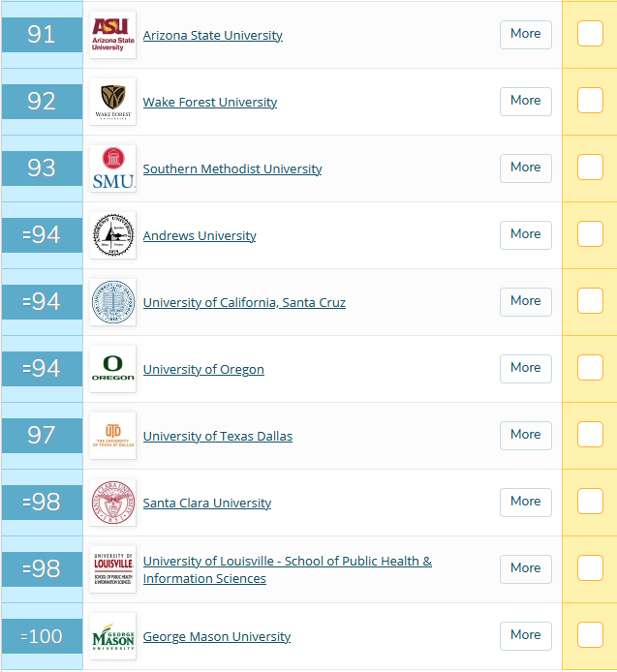Open University of Louisville School of Public Health link
Viewport: 617px width, 672px height.
tap(287, 562)
